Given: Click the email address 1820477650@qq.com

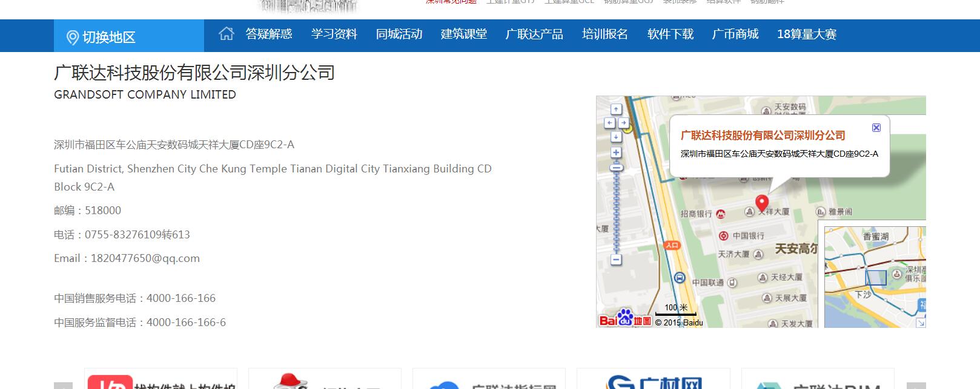Looking at the screenshot, I should 145,258.
